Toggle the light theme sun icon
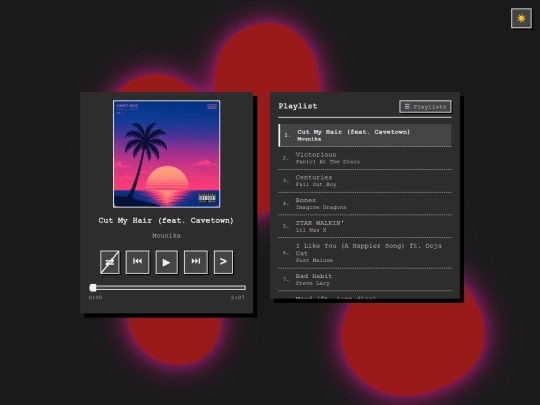540x405 pixels. [521, 18]
